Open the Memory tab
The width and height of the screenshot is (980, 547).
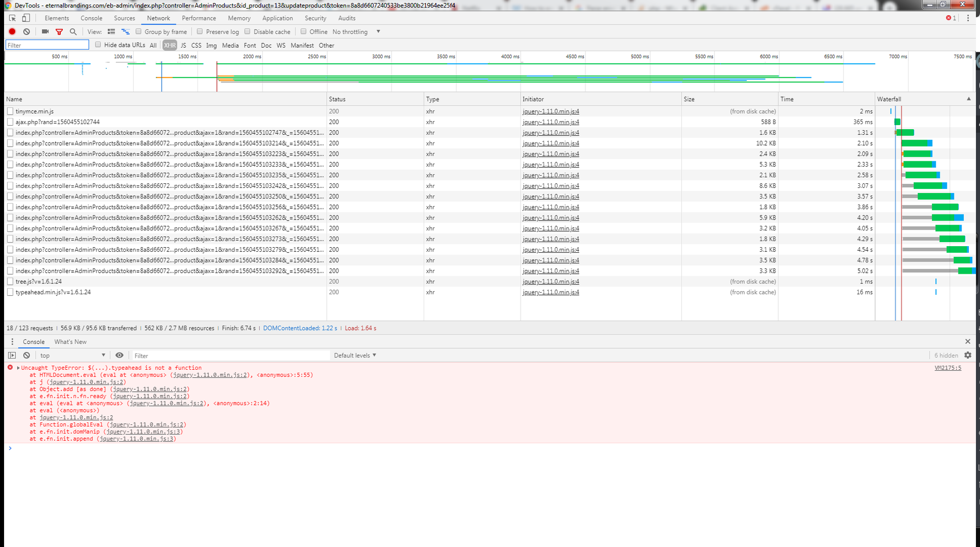click(239, 18)
